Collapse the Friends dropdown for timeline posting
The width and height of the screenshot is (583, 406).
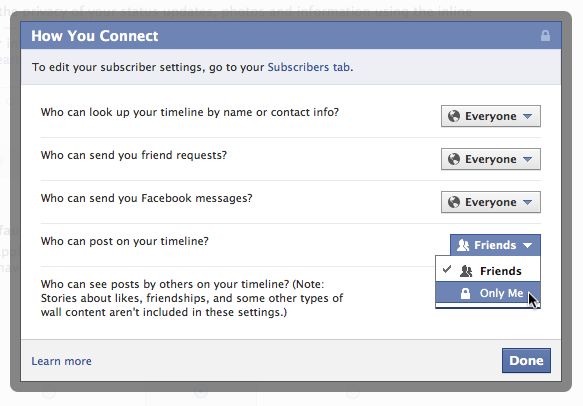coord(495,245)
